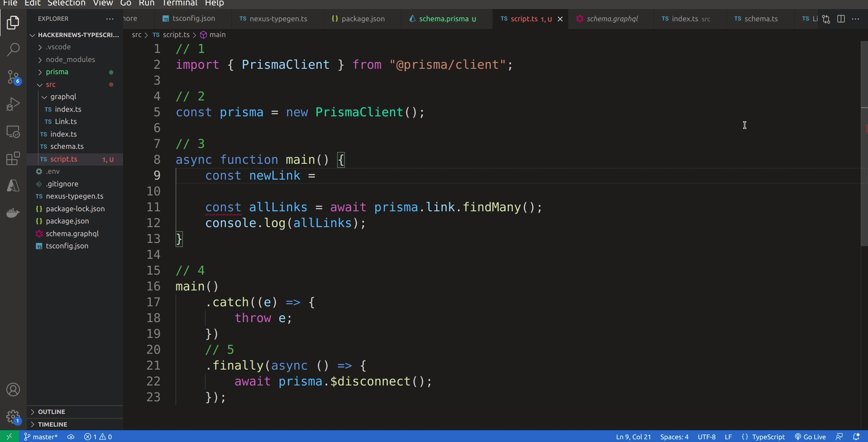
Task: Split the editor to the right
Action: 841,19
